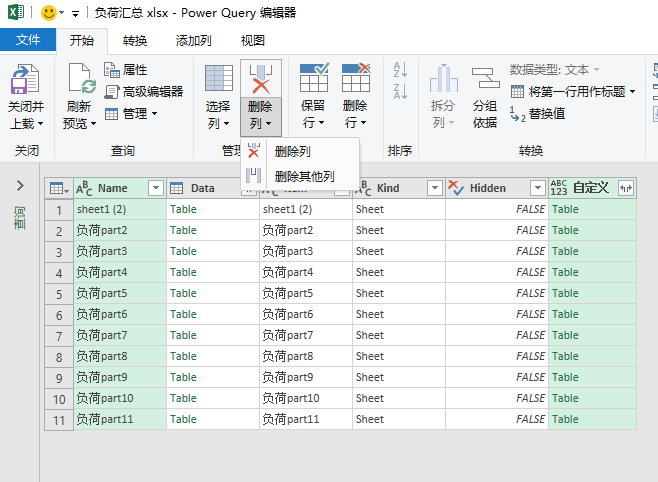Image resolution: width=658 pixels, height=482 pixels.
Task: Expand the 自定义 column with expand icon
Action: click(626, 188)
